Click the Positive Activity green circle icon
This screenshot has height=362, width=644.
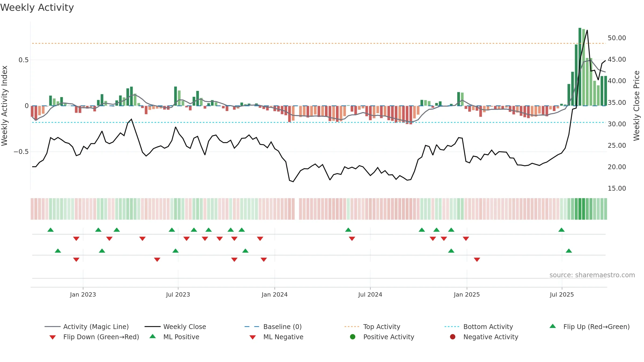(x=353, y=337)
